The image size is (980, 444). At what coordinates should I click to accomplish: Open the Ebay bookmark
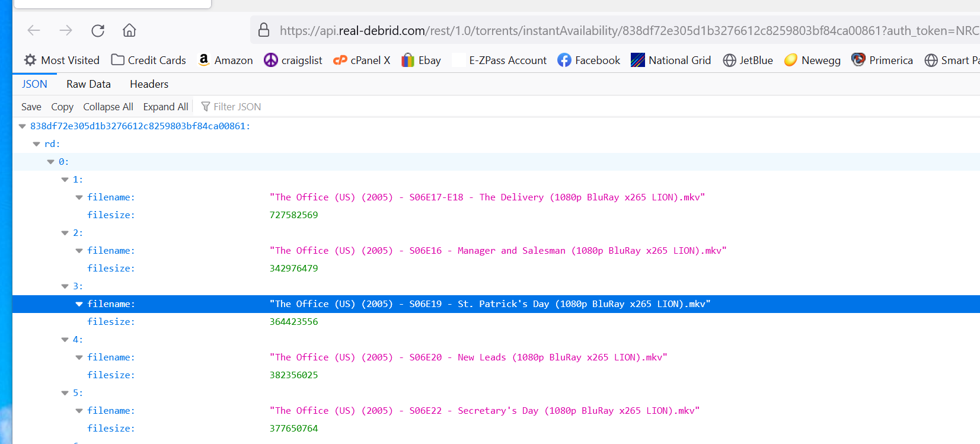[421, 60]
